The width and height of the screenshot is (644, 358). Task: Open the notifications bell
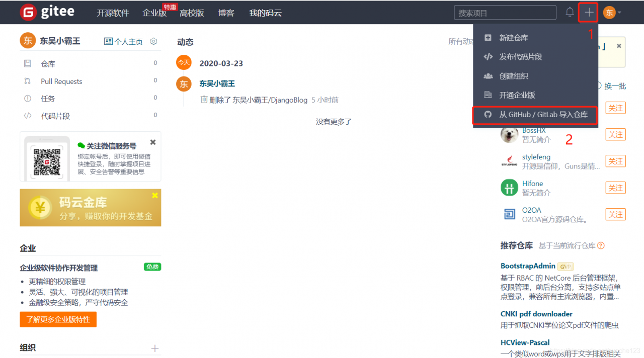[570, 13]
